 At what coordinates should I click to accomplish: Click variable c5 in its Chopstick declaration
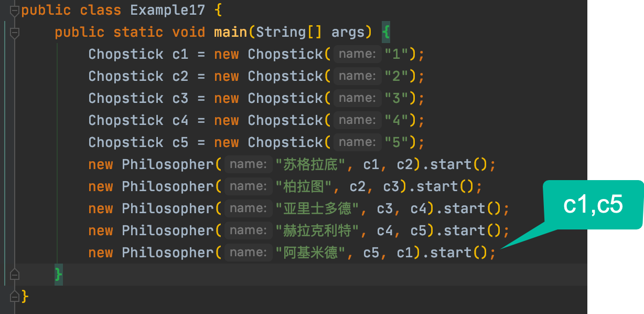point(180,142)
